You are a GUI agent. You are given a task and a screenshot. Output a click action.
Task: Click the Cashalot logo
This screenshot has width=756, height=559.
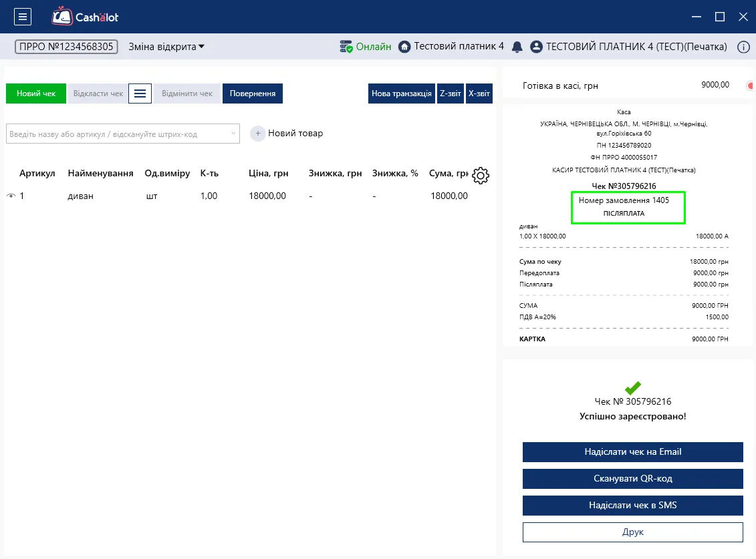tap(85, 17)
